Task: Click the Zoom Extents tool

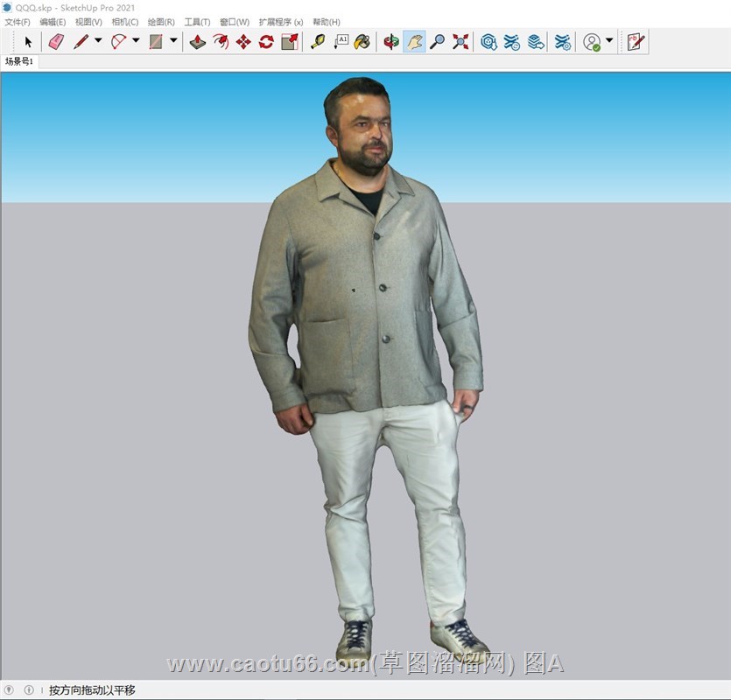Action: tap(460, 42)
